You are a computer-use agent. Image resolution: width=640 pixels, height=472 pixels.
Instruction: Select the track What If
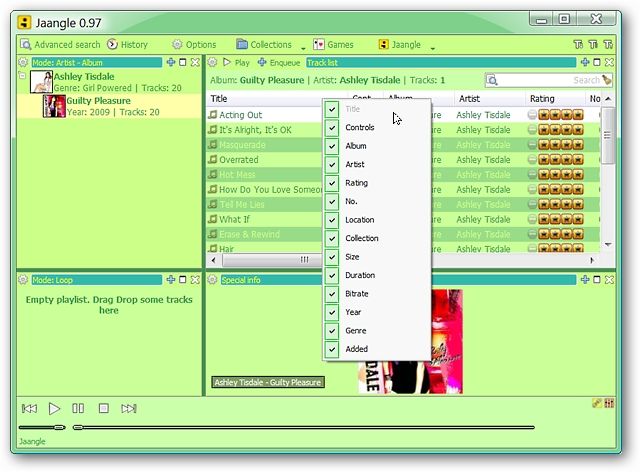[234, 219]
